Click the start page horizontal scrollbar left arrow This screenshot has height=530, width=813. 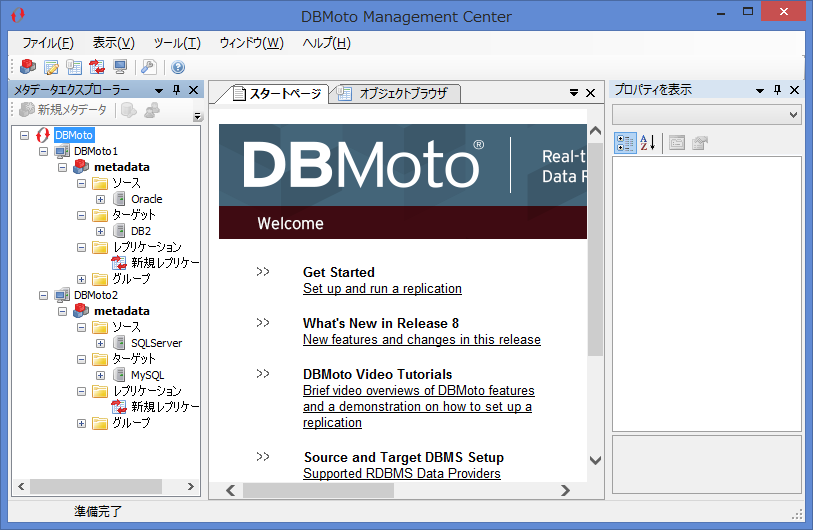(231, 491)
